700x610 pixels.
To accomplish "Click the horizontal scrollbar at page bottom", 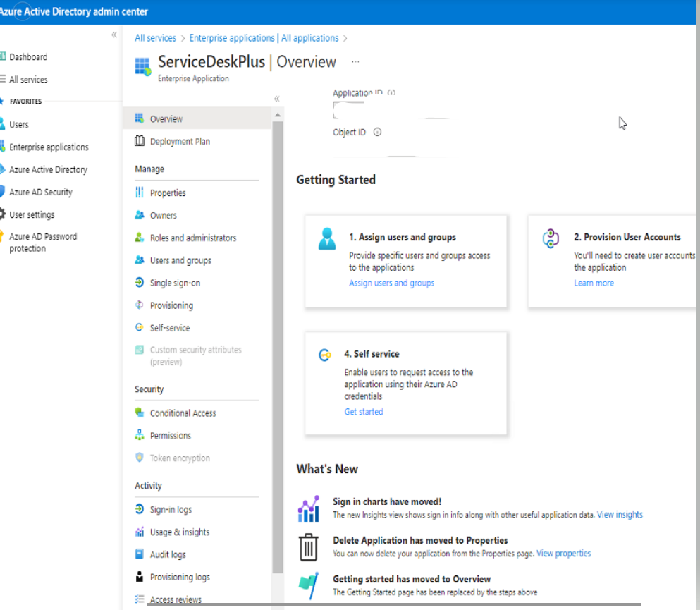I will [394, 604].
